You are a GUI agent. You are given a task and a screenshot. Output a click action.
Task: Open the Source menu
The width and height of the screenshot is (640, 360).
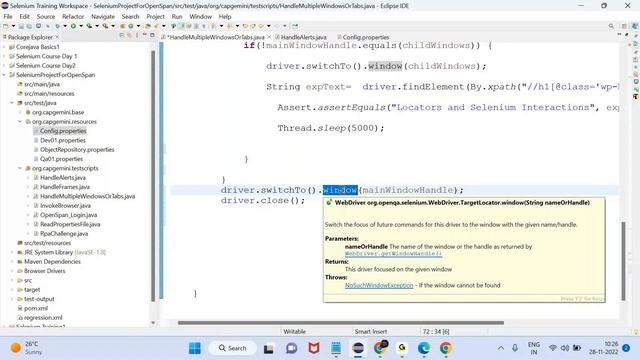46,16
